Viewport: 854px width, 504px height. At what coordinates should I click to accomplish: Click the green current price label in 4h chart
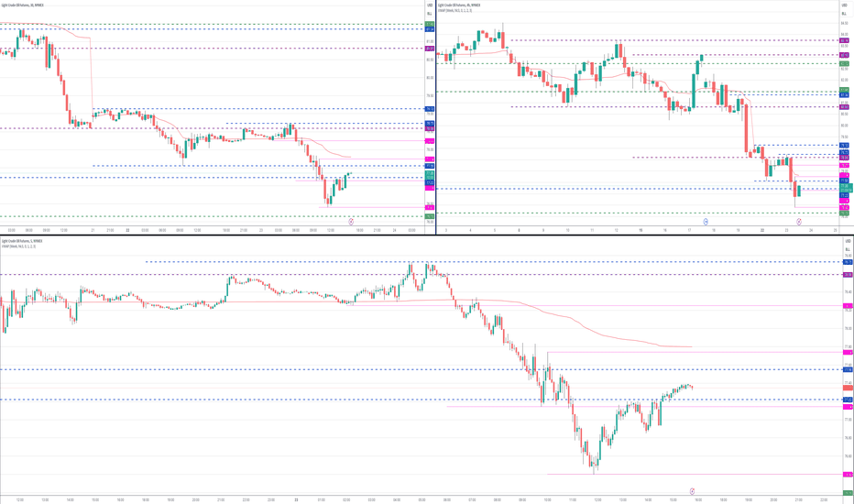(846, 188)
